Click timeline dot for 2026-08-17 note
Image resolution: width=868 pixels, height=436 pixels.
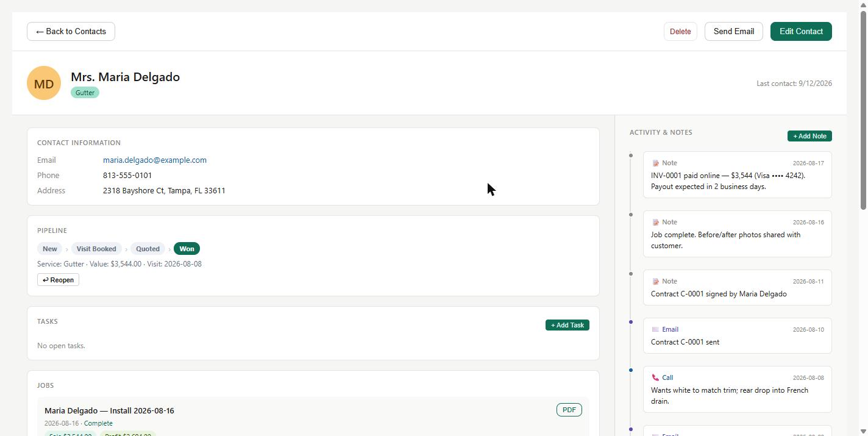pyautogui.click(x=631, y=155)
